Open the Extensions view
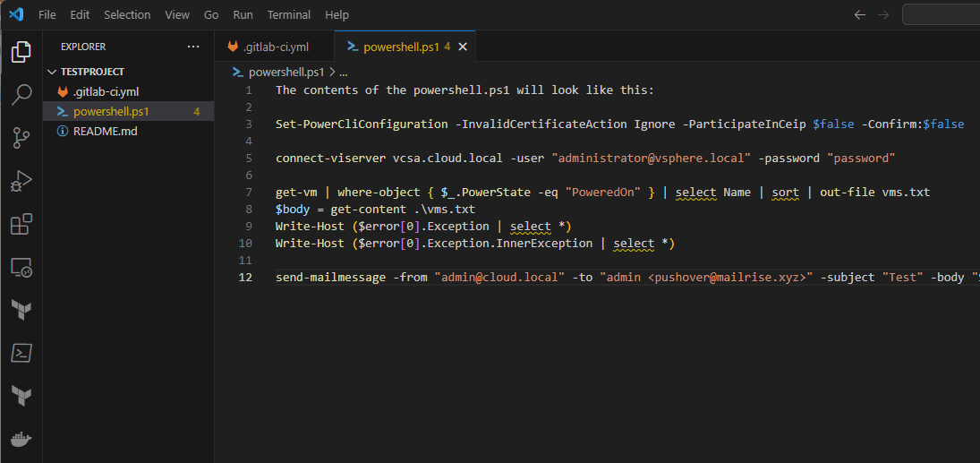This screenshot has height=463, width=980. click(x=21, y=224)
